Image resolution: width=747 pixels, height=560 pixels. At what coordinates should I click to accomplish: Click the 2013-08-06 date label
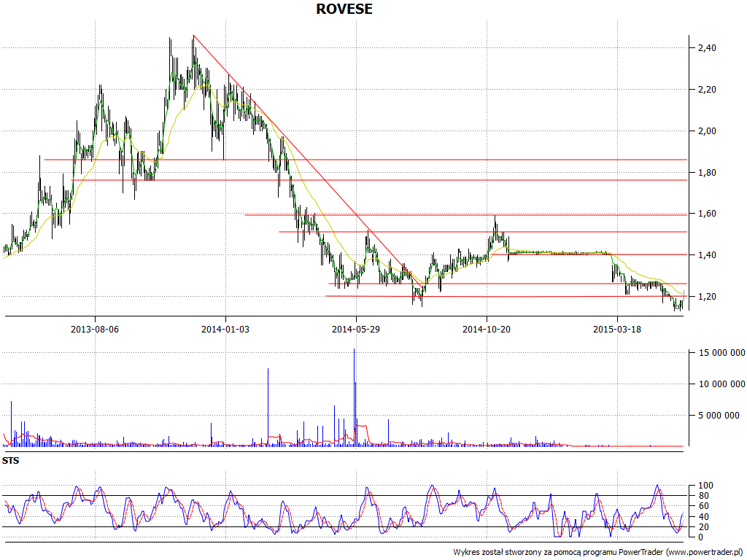[x=95, y=329]
